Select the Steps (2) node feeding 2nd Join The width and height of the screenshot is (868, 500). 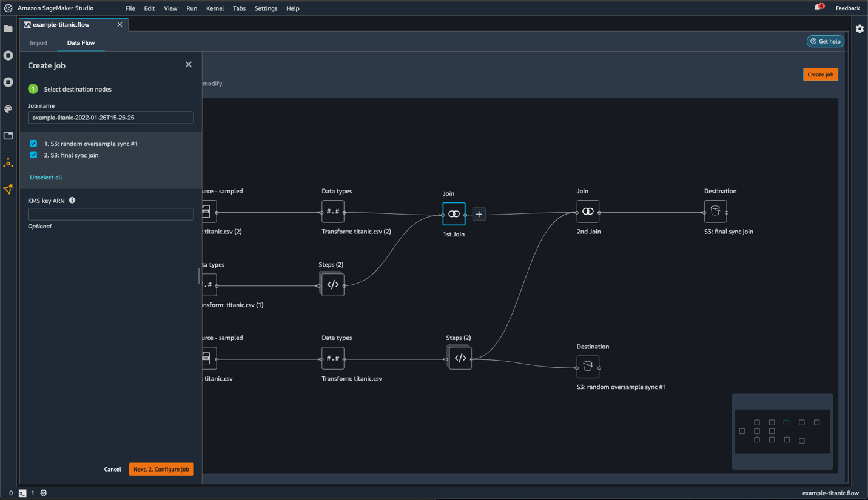click(460, 358)
